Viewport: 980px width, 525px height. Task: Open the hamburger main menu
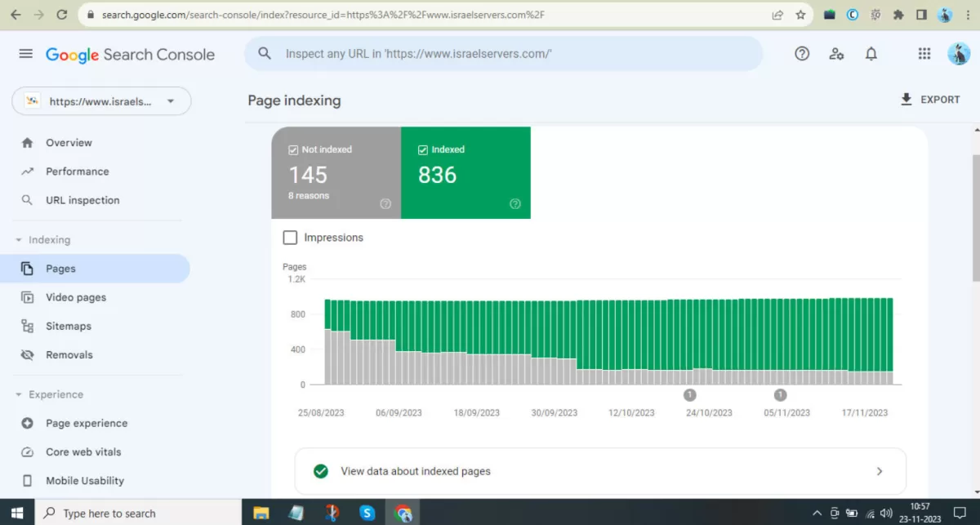25,54
